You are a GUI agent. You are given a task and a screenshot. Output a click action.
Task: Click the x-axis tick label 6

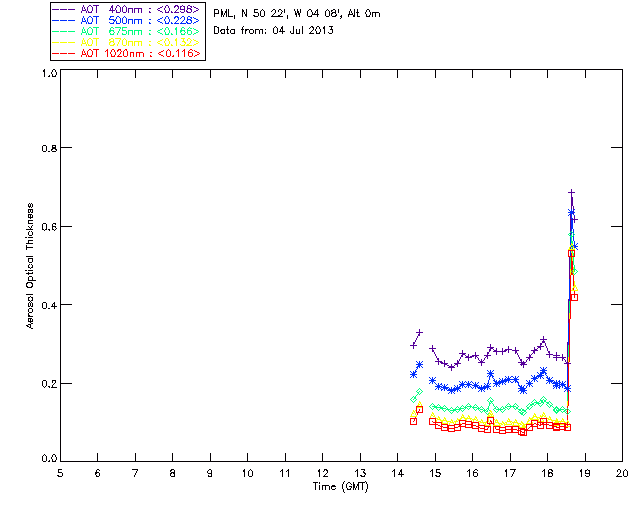click(98, 473)
